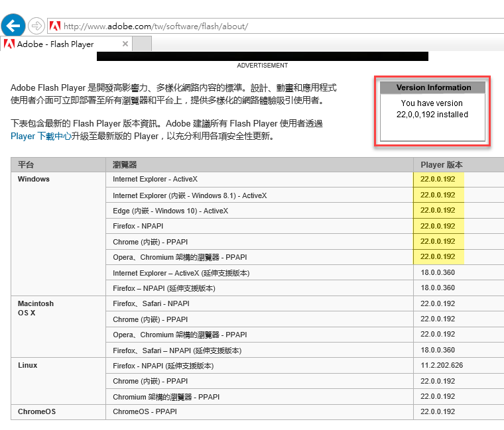Click the 'Internet Explorer (內嵌 - Windows 8.1) - ActiveX' row
Image resolution: width=504 pixels, height=430 pixels.
(259, 195)
